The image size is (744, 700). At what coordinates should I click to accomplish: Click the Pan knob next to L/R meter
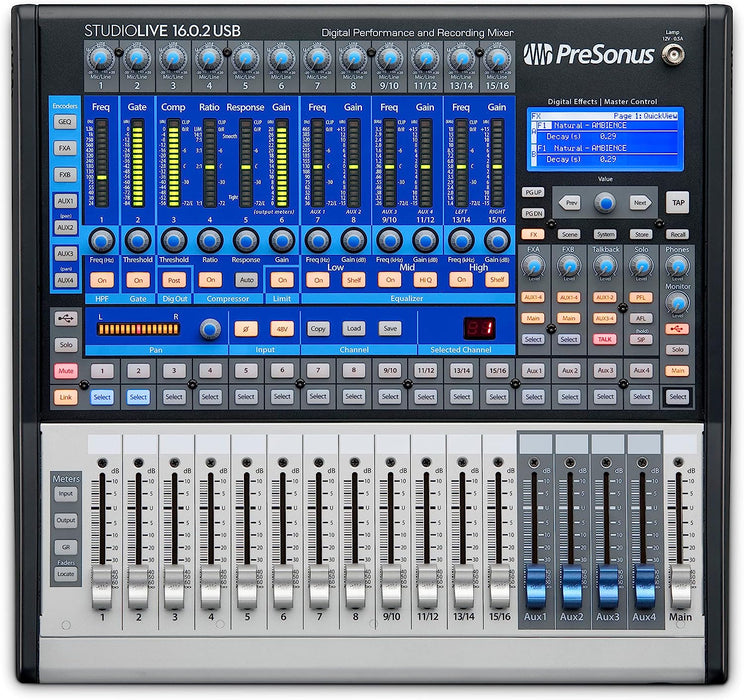(x=209, y=329)
